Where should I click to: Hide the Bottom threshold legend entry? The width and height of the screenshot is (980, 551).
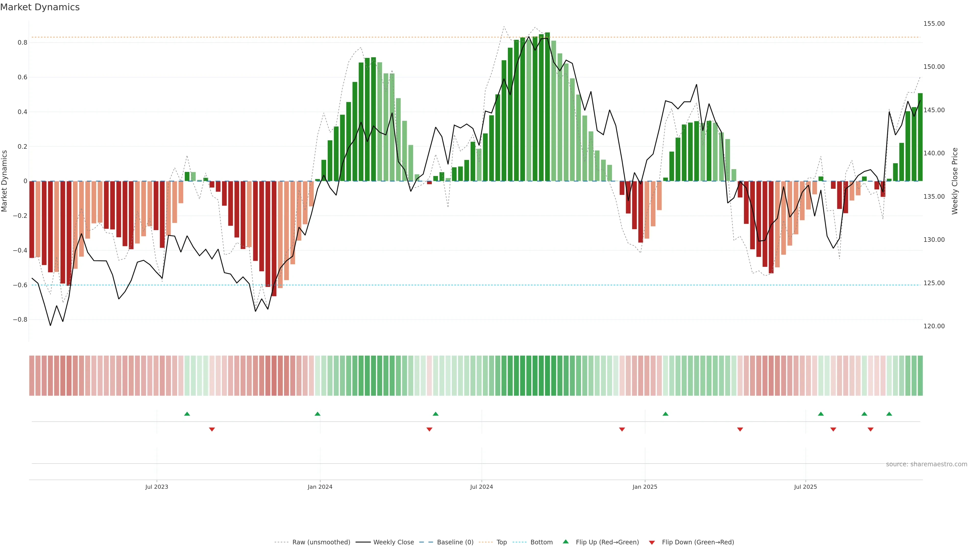[x=541, y=542]
